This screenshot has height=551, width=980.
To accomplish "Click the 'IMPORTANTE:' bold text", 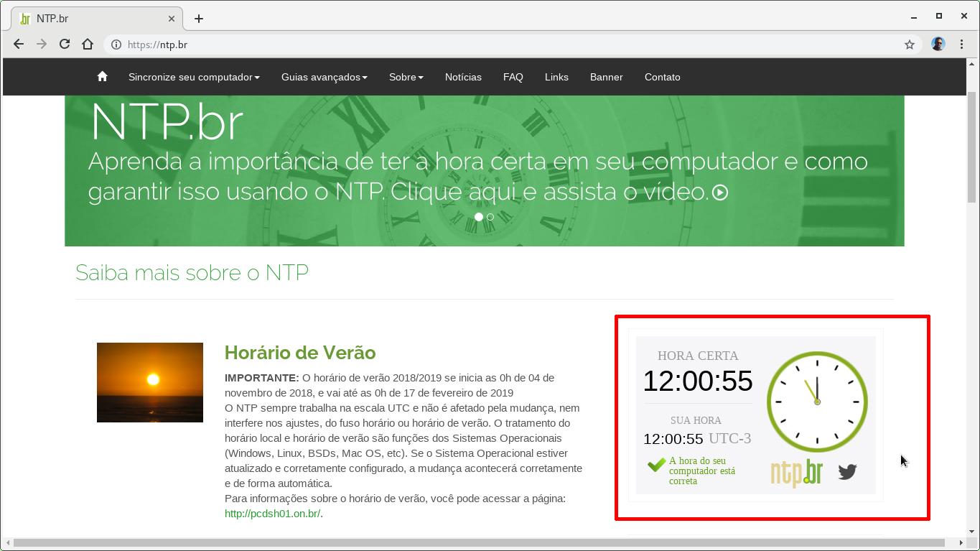I will point(262,378).
